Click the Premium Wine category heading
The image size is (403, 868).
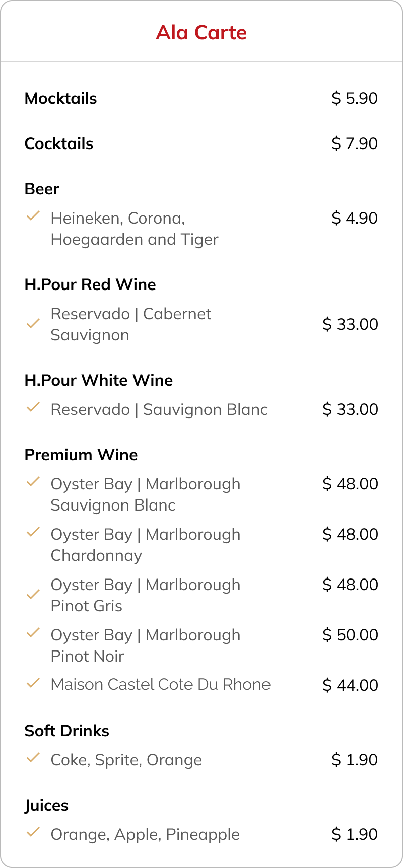coord(81,455)
